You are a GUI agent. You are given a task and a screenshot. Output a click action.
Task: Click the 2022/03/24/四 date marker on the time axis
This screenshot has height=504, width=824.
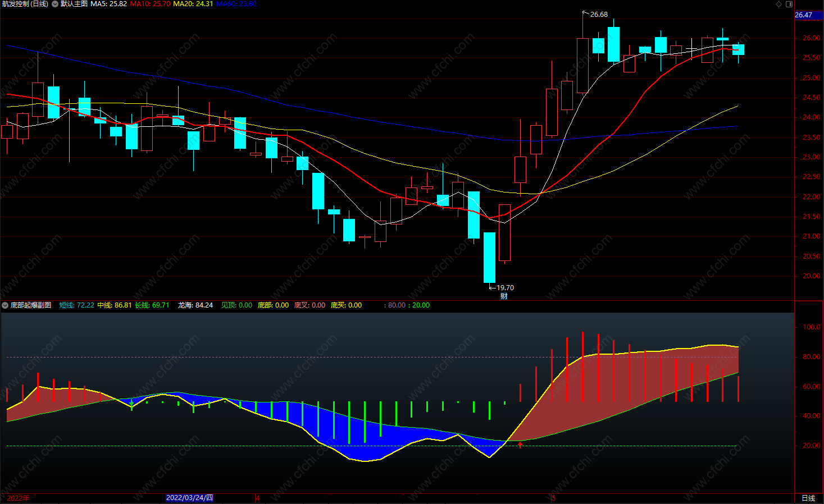tap(190, 498)
